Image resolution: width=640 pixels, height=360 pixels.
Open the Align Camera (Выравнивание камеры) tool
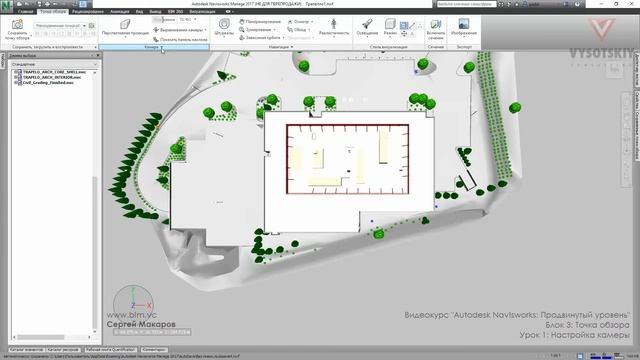pyautogui.click(x=179, y=30)
